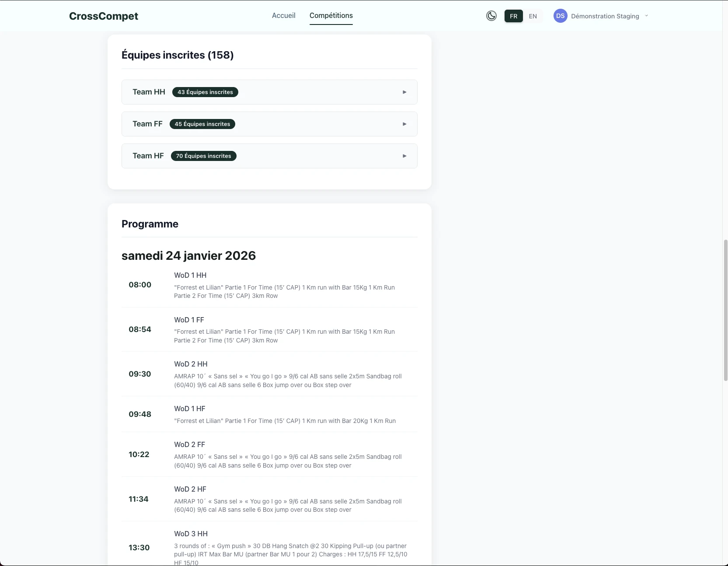Image resolution: width=728 pixels, height=566 pixels.
Task: Click the DS avatar circle
Action: pyautogui.click(x=560, y=16)
